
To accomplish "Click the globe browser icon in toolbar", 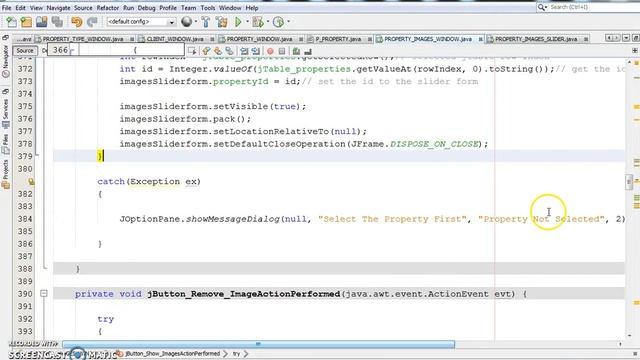I will [x=187, y=22].
